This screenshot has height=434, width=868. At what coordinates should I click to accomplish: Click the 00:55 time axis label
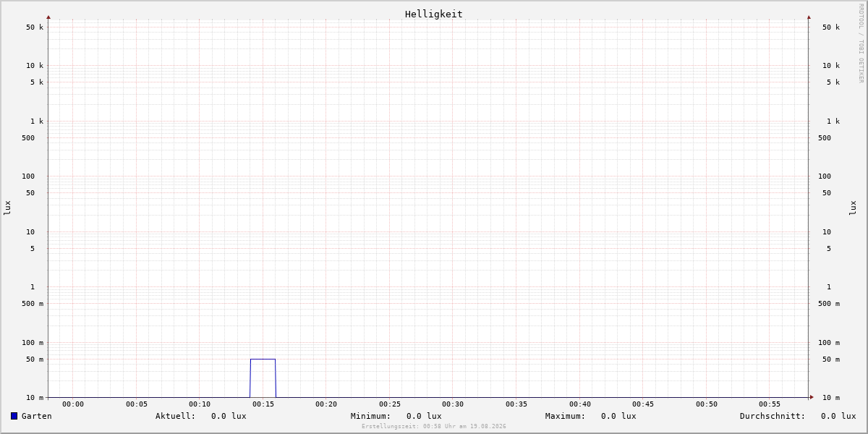point(770,404)
